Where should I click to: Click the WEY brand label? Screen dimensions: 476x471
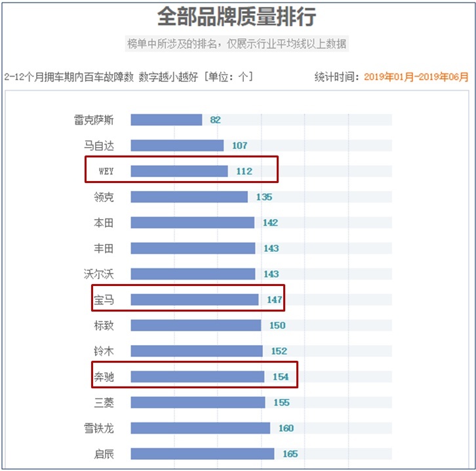point(106,171)
